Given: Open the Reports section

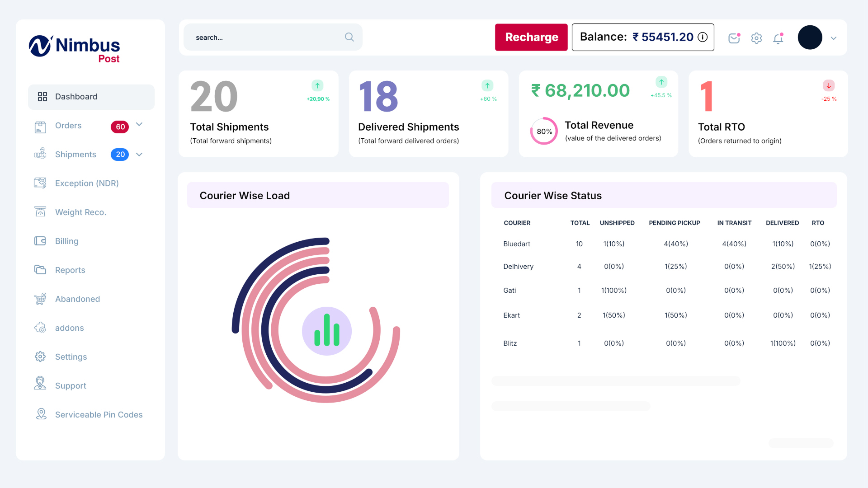Looking at the screenshot, I should [70, 270].
